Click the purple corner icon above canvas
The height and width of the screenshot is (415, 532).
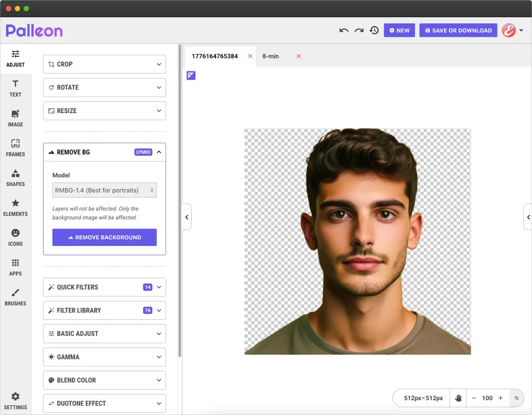191,75
